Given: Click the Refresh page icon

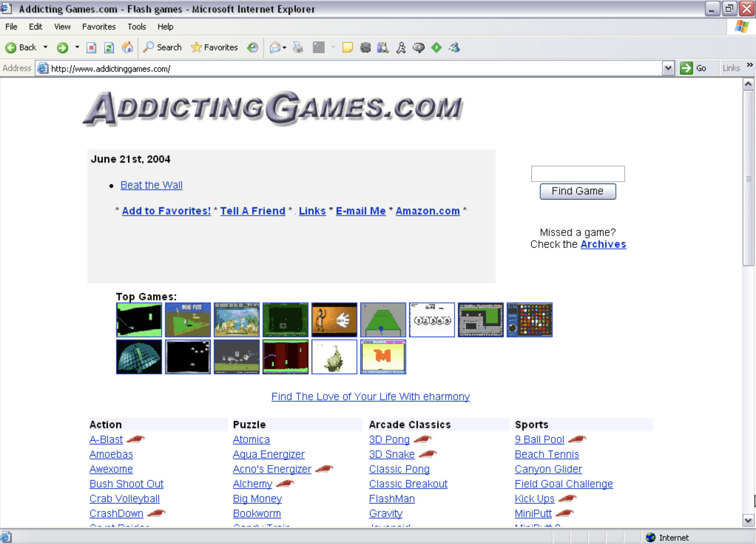Looking at the screenshot, I should pos(109,47).
